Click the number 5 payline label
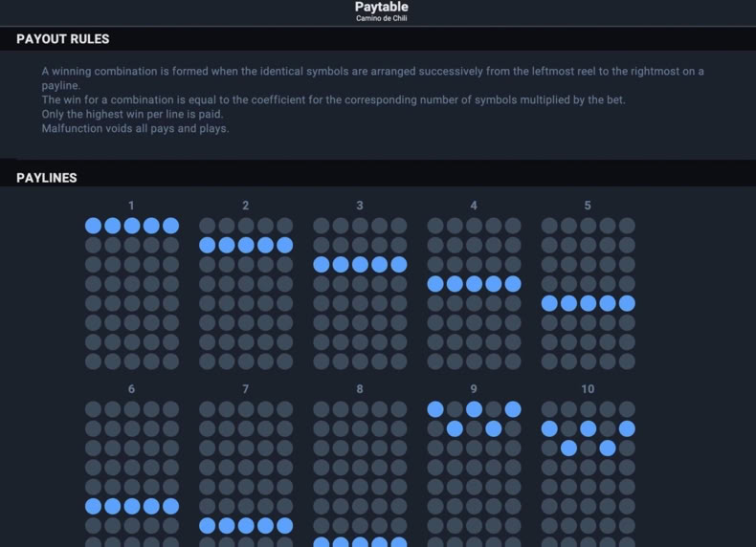 tap(588, 206)
